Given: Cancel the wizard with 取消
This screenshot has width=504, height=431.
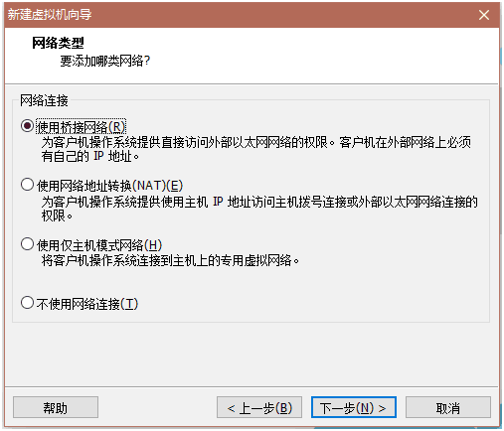Looking at the screenshot, I should 448,407.
